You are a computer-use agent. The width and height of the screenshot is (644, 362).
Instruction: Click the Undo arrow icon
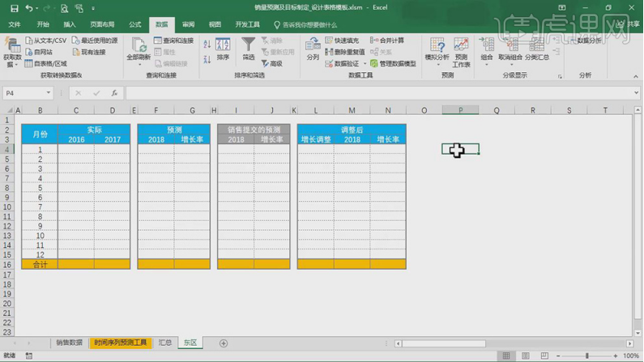click(x=28, y=8)
